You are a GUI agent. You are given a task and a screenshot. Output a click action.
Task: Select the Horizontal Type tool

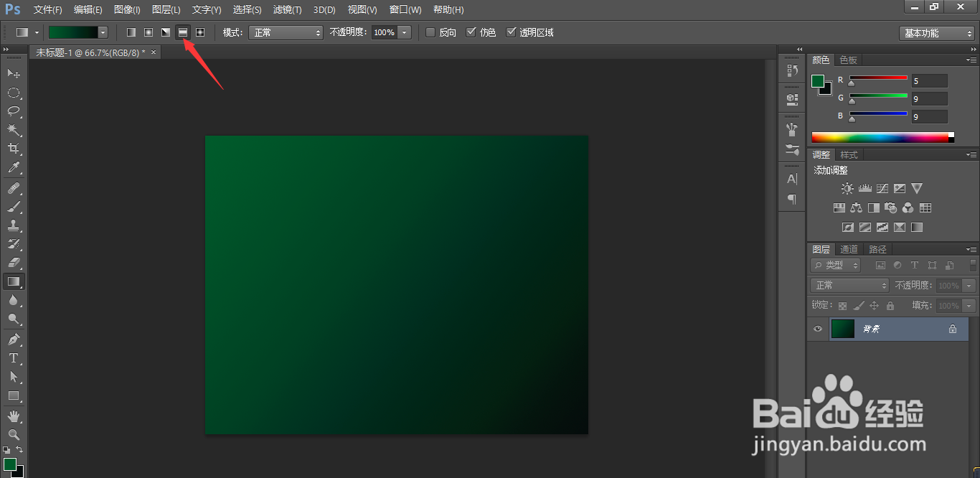click(x=14, y=357)
